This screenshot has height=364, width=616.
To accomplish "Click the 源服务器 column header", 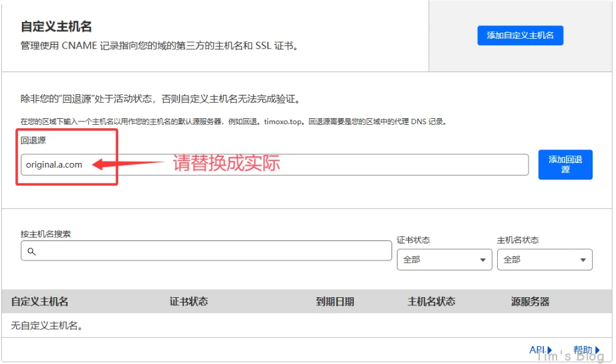I will tap(530, 301).
